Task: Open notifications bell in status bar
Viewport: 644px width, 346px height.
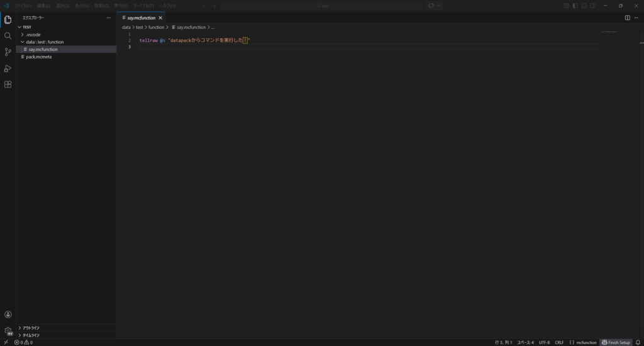Action: pyautogui.click(x=638, y=342)
